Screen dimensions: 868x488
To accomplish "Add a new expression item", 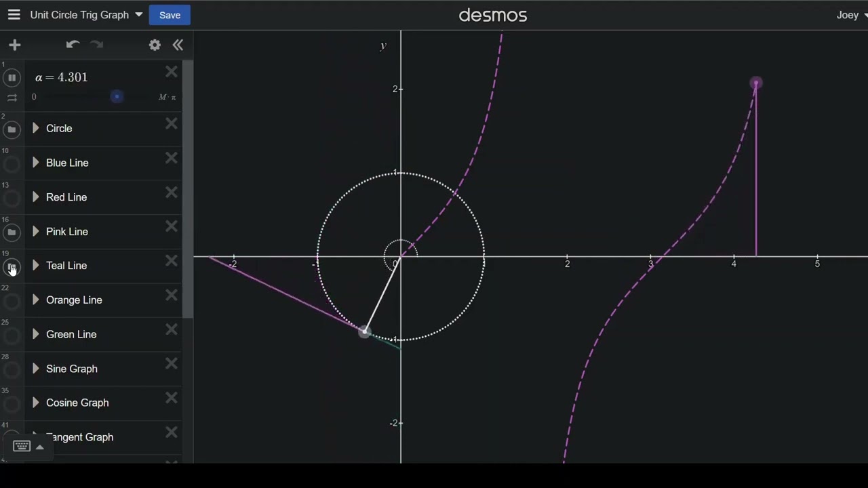I will pos(15,45).
